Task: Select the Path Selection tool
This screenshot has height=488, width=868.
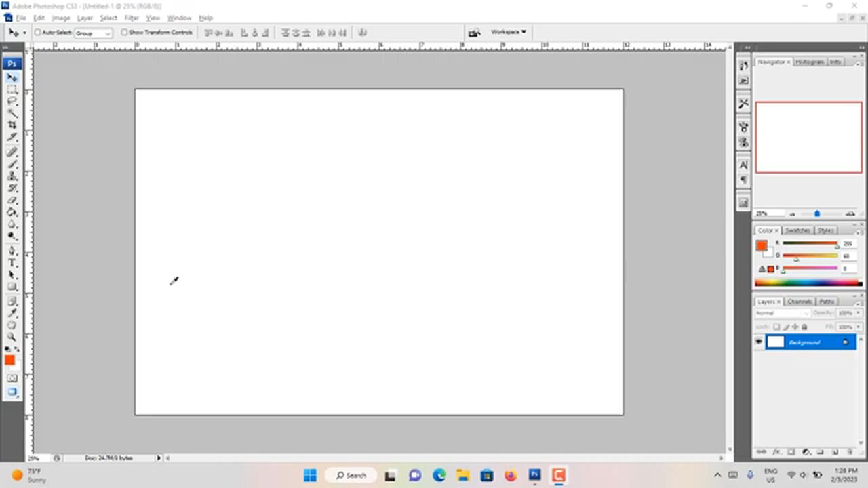Action: [12, 275]
